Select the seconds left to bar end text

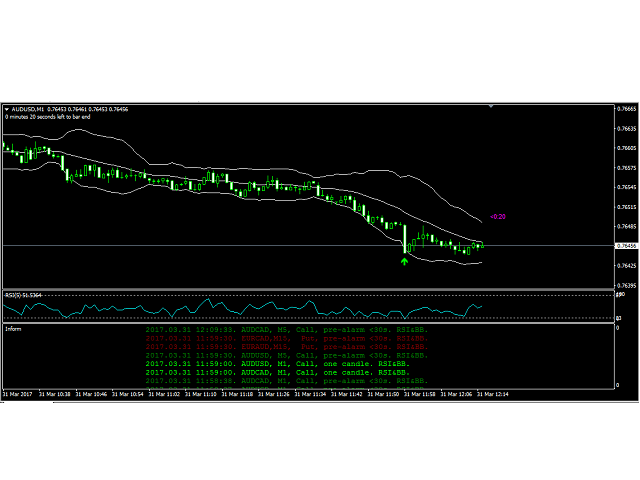click(48, 117)
